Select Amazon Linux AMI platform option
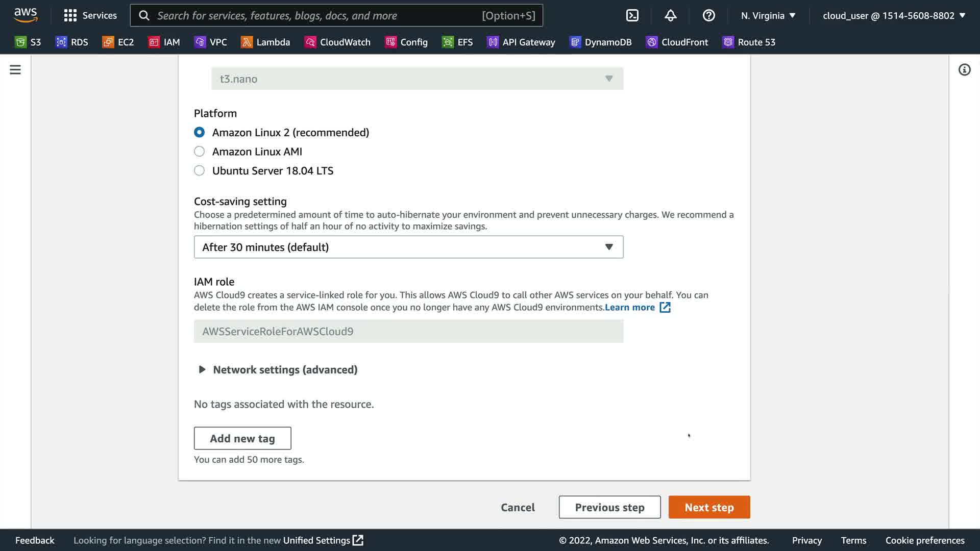The height and width of the screenshot is (551, 980). (x=200, y=152)
